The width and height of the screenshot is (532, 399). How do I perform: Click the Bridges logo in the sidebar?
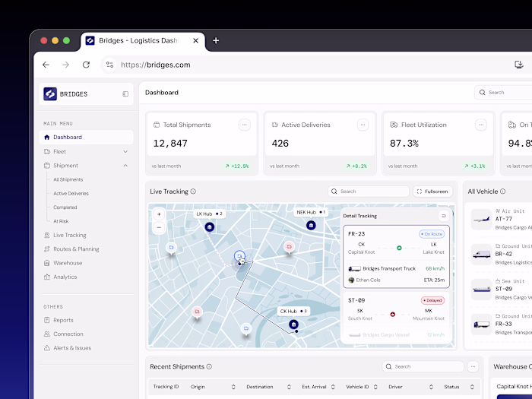50,94
